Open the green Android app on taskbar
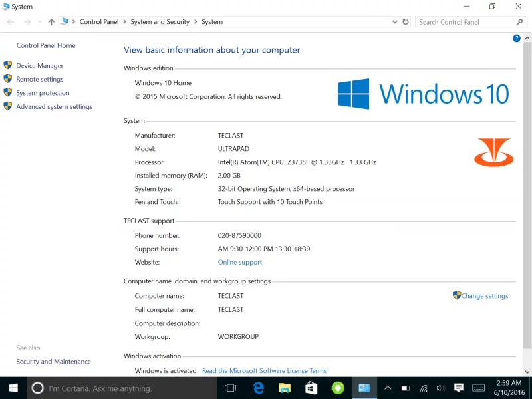This screenshot has height=399, width=532. pyautogui.click(x=338, y=388)
